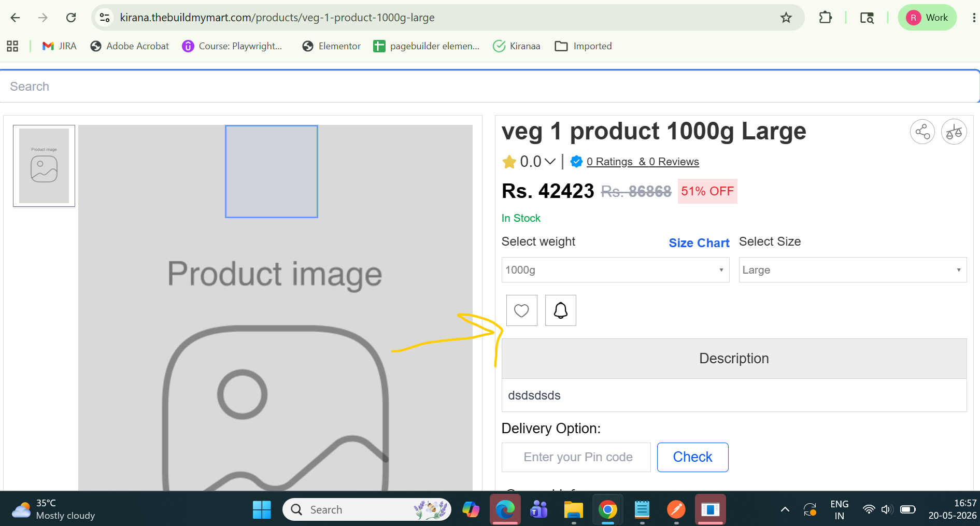The width and height of the screenshot is (980, 526).
Task: Open Microsoft Edge from the taskbar
Action: 505,510
